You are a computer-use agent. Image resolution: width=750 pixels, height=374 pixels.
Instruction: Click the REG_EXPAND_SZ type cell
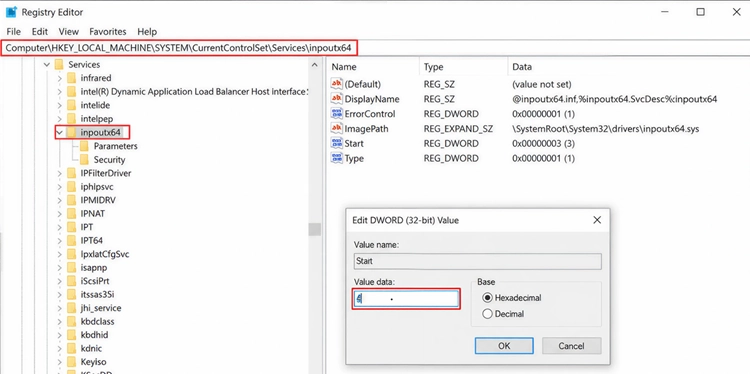(459, 129)
